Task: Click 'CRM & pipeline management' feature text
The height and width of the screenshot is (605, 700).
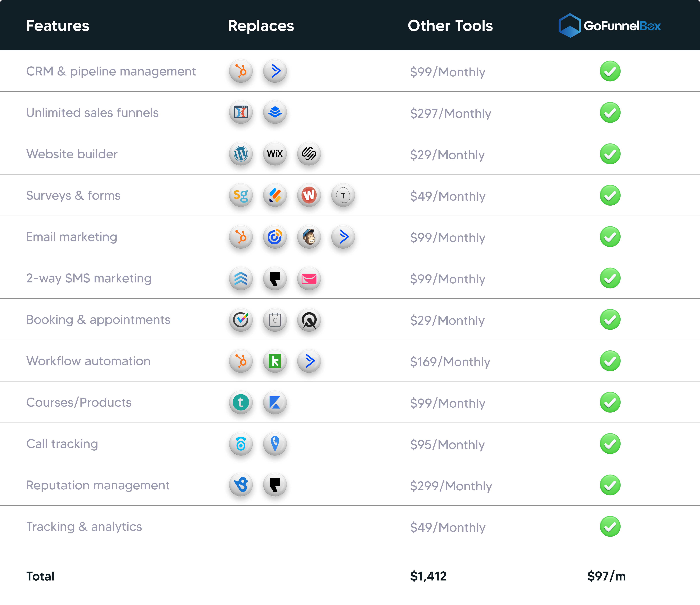Action: pyautogui.click(x=111, y=72)
